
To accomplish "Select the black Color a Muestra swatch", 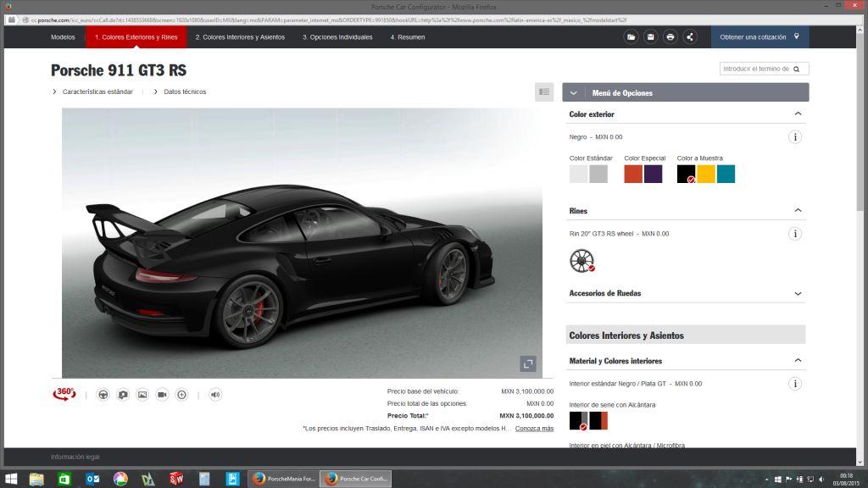I will point(686,174).
